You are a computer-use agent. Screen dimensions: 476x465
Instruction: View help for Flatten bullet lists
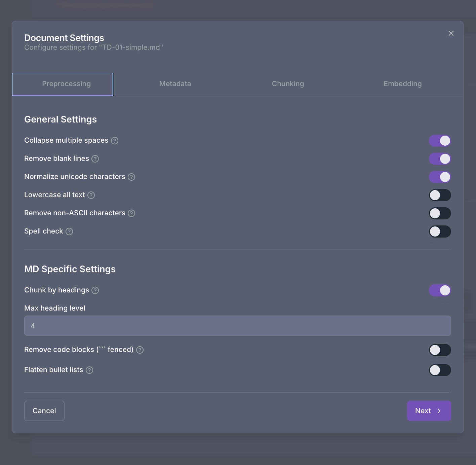pyautogui.click(x=89, y=370)
